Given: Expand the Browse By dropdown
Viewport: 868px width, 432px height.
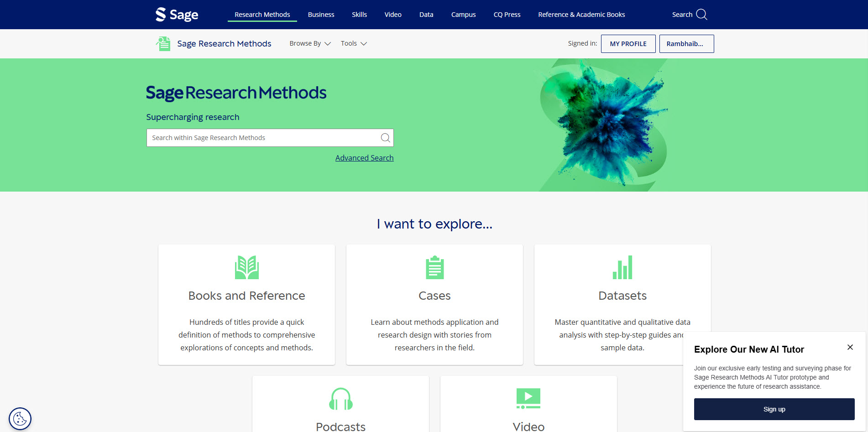Looking at the screenshot, I should coord(310,43).
